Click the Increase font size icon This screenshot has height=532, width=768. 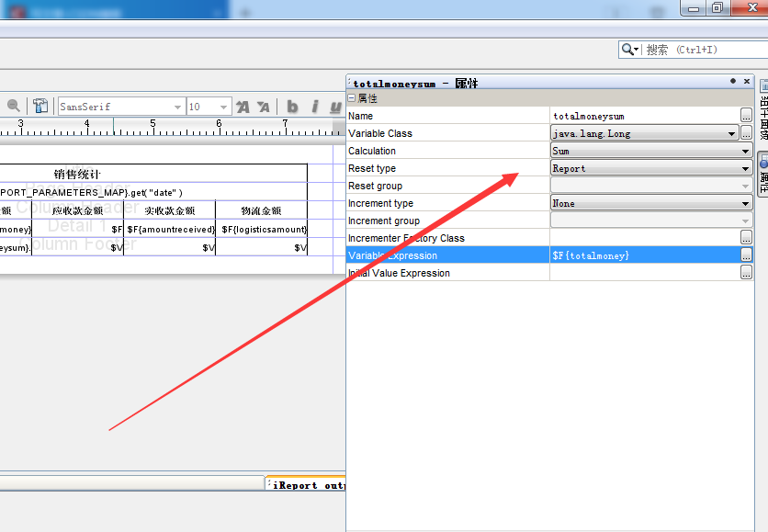click(243, 106)
